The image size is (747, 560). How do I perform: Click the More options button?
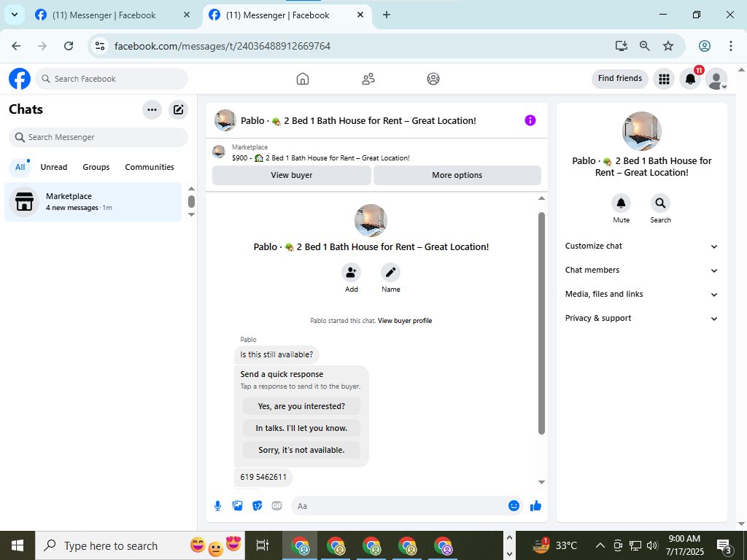(457, 175)
